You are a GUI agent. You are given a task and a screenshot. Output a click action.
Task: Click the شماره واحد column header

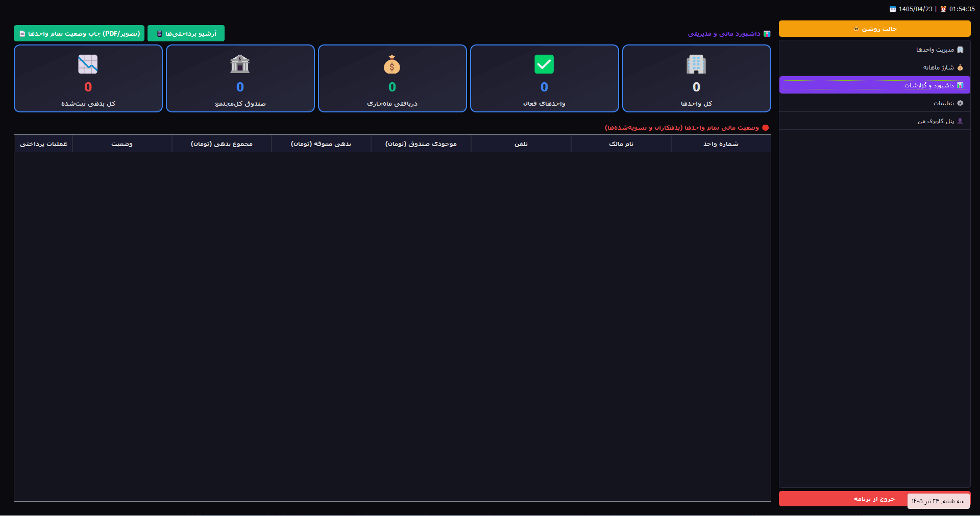coord(721,144)
